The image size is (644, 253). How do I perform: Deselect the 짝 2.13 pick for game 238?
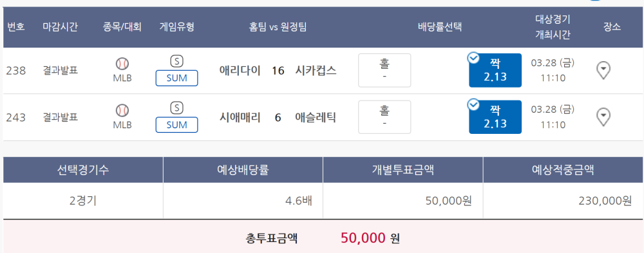tap(495, 70)
